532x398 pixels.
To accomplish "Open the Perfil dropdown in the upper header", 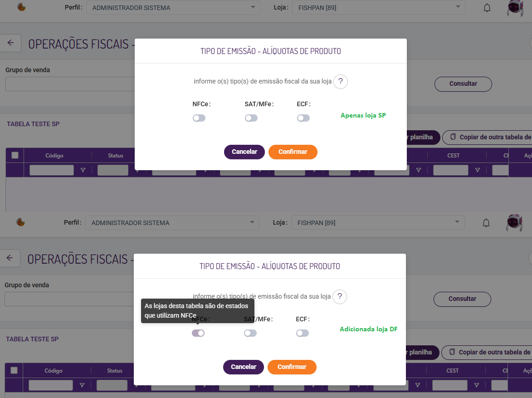I will point(173,8).
